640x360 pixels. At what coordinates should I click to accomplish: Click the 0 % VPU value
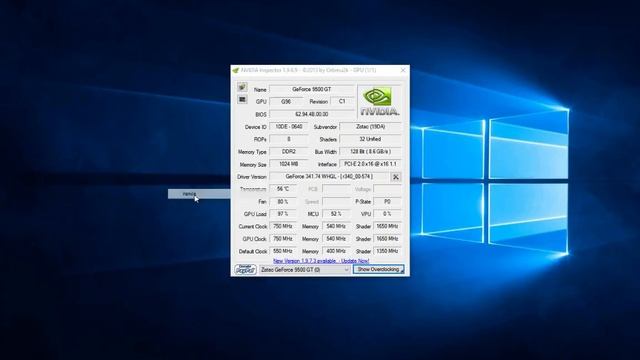[x=387, y=214]
